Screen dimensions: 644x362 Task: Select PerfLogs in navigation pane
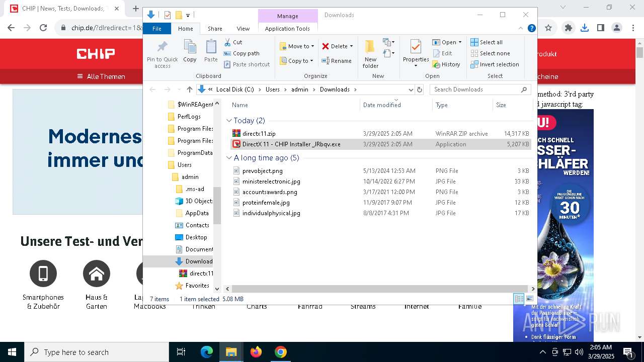[189, 117]
